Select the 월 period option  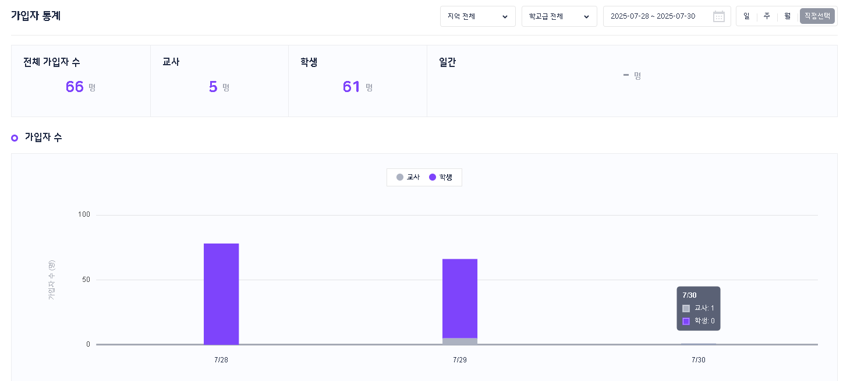[x=787, y=16]
